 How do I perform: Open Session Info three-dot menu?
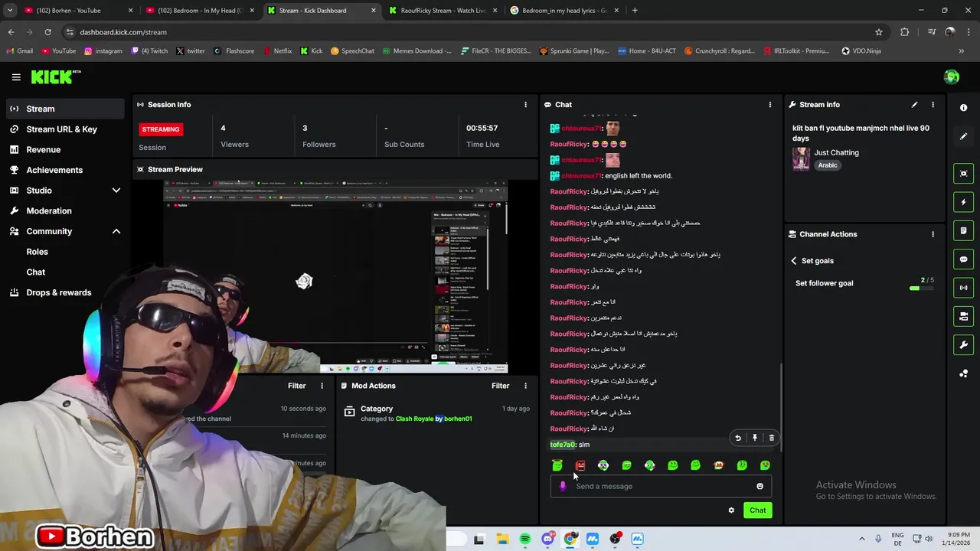point(525,104)
